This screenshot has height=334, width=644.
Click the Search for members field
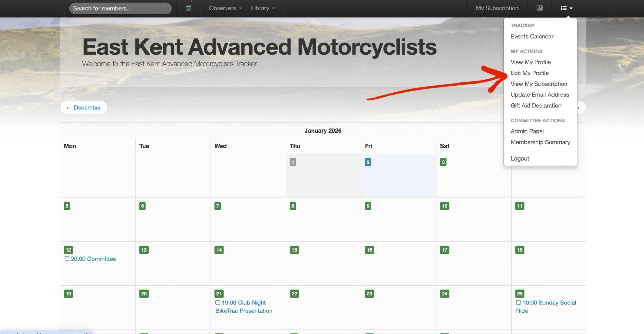tap(120, 8)
